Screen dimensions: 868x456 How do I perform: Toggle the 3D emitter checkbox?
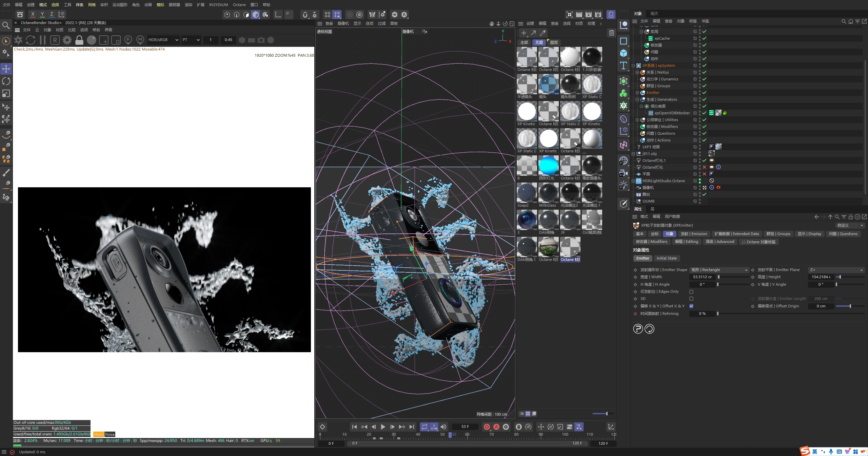coord(691,299)
